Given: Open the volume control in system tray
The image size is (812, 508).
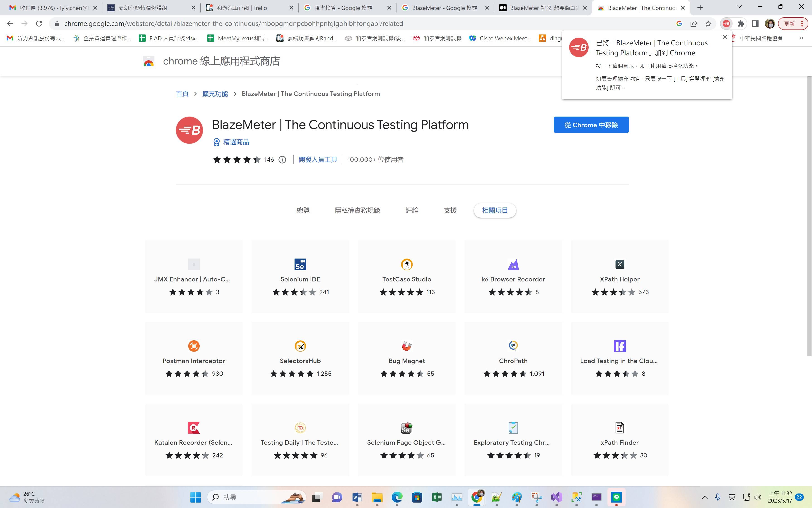Looking at the screenshot, I should pos(758,497).
